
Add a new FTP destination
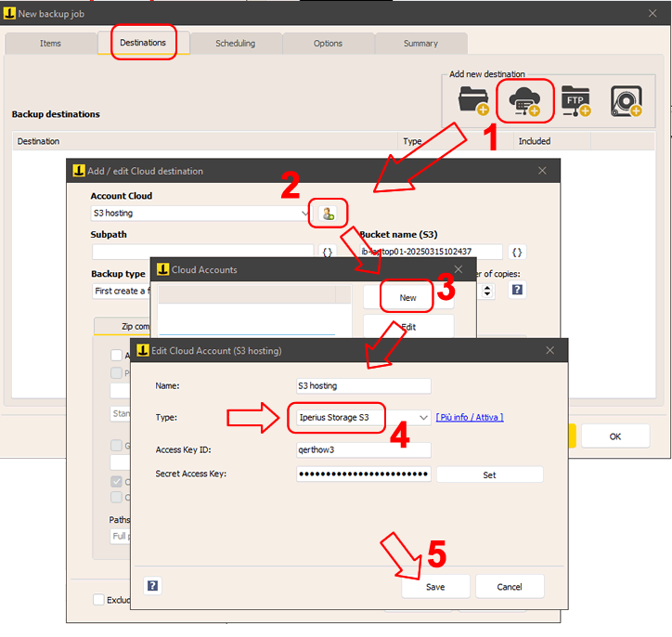[575, 101]
